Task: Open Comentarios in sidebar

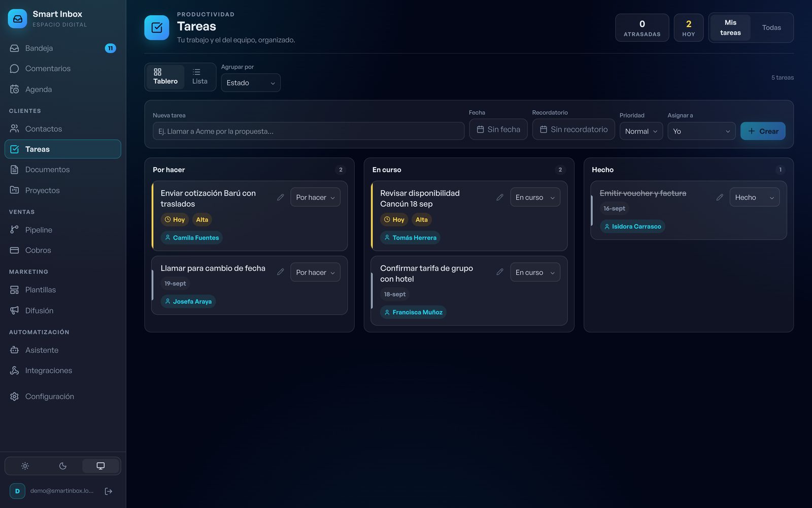Action: [63, 69]
